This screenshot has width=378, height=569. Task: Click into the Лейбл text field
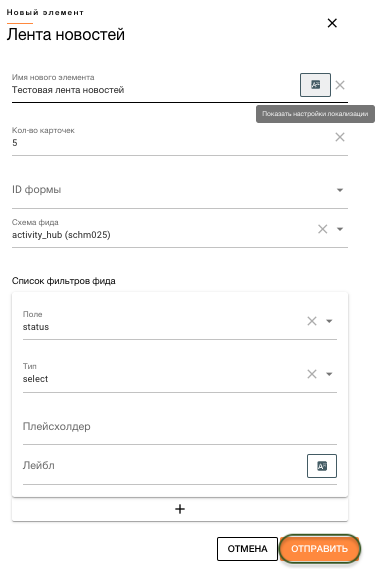(163, 466)
